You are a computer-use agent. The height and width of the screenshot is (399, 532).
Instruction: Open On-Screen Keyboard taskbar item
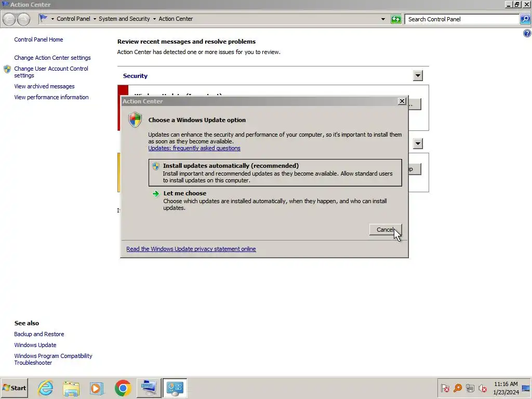(x=149, y=388)
